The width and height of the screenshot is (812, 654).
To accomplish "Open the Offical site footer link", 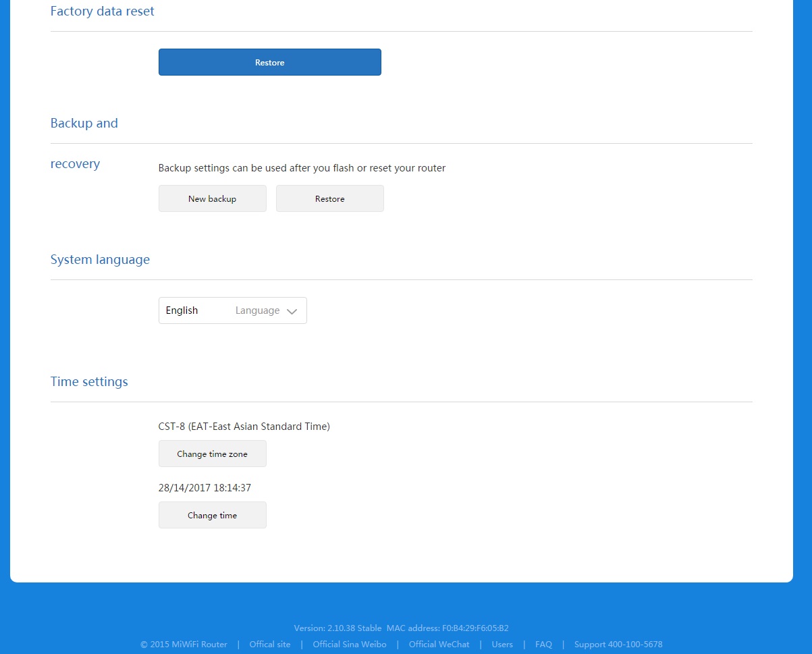I will pos(270,645).
